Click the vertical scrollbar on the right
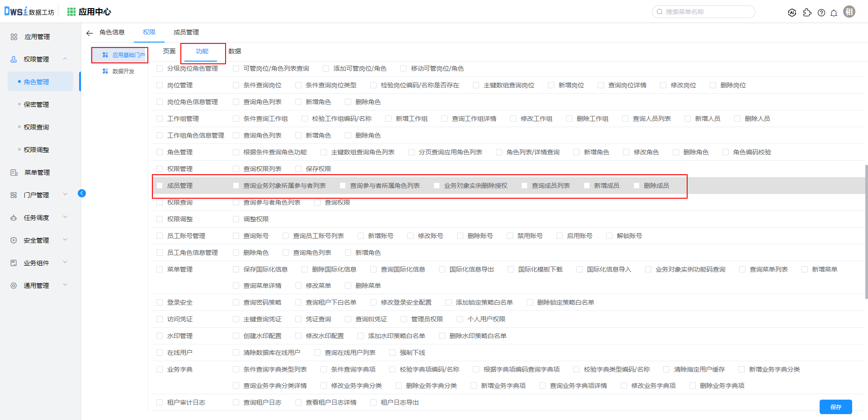 coord(866,231)
